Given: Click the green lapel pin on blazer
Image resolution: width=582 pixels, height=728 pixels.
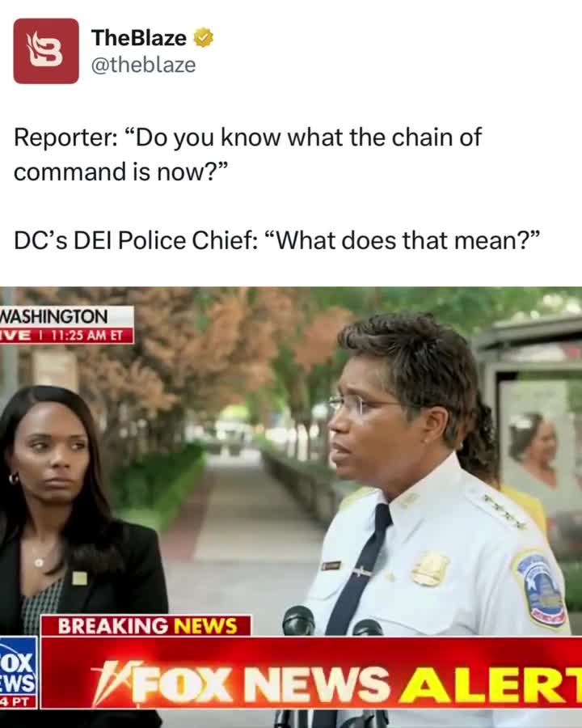Looking at the screenshot, I should click(79, 578).
